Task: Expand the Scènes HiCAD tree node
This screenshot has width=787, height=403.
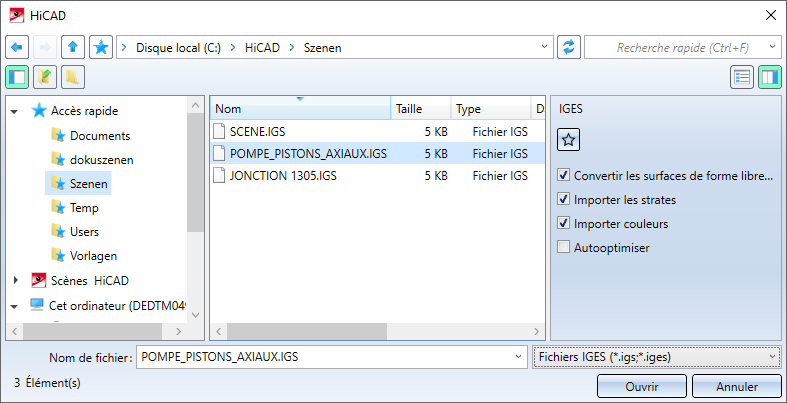Action: (x=15, y=281)
